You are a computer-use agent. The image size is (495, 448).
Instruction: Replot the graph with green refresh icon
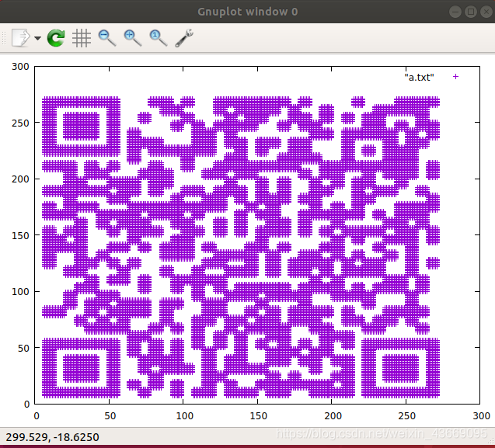pos(56,38)
